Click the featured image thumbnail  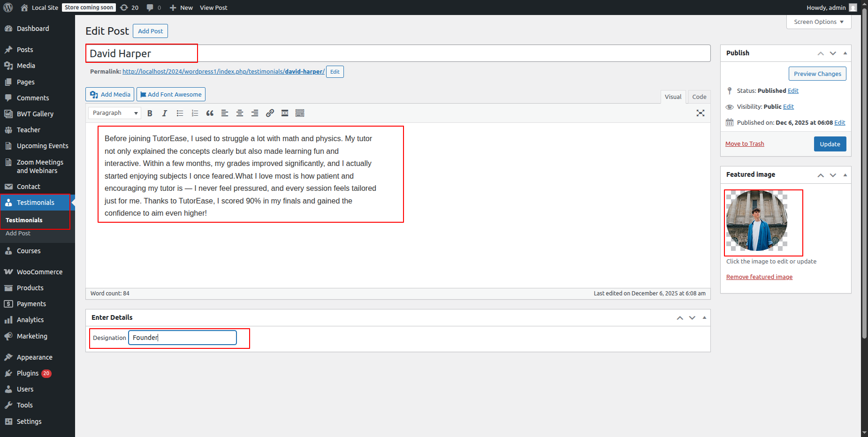pyautogui.click(x=756, y=220)
